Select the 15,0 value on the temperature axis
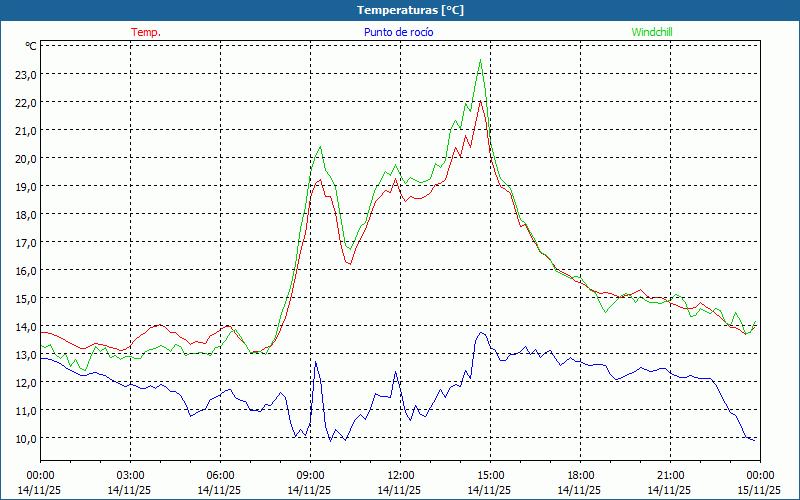 tap(25, 298)
